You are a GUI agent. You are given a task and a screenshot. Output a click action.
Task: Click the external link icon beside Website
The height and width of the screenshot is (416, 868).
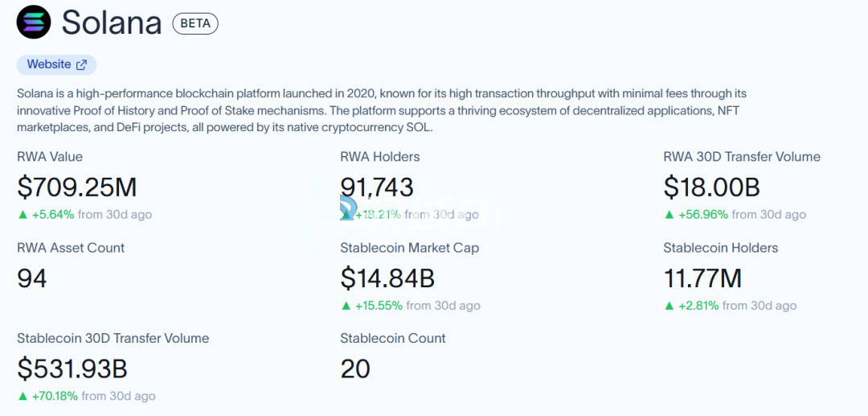click(81, 64)
